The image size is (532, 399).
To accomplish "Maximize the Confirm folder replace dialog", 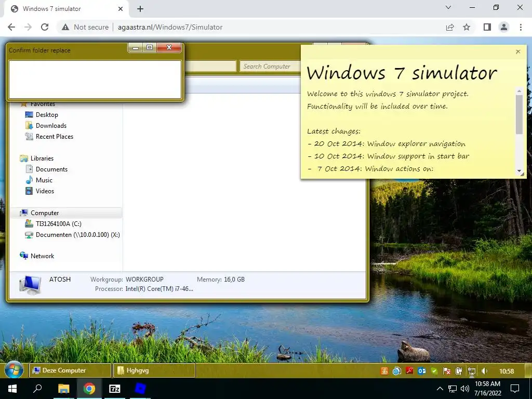I will 150,47.
